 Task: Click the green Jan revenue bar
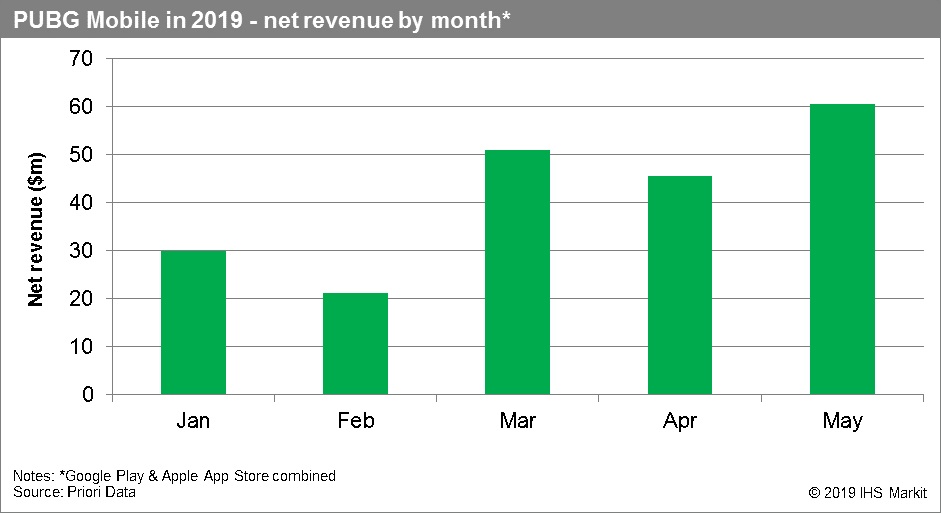pyautogui.click(x=193, y=322)
